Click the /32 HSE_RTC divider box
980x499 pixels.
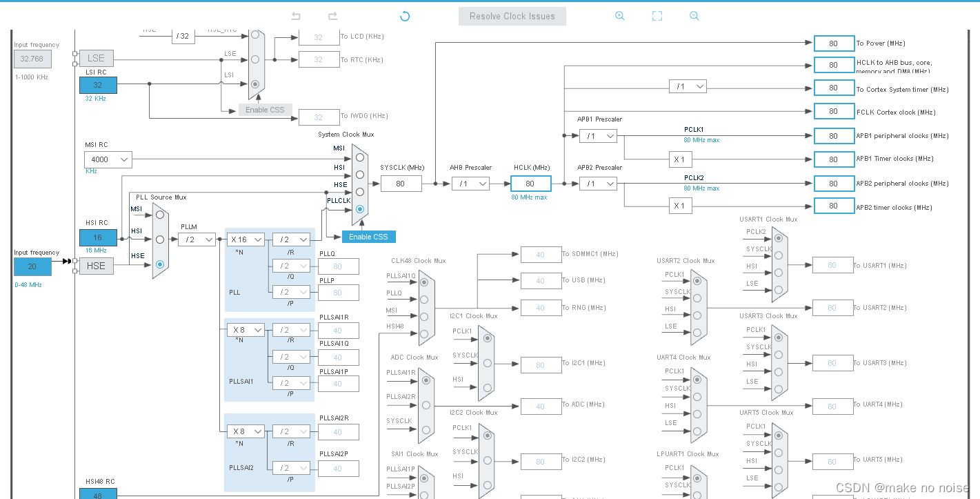(x=183, y=36)
